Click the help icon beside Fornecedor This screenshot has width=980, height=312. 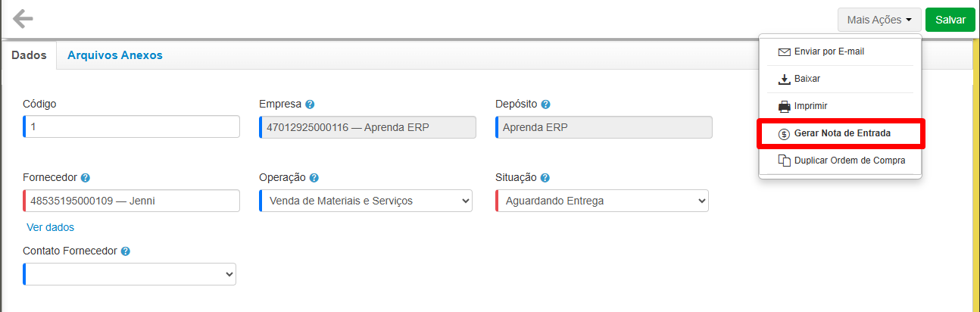coord(86,178)
